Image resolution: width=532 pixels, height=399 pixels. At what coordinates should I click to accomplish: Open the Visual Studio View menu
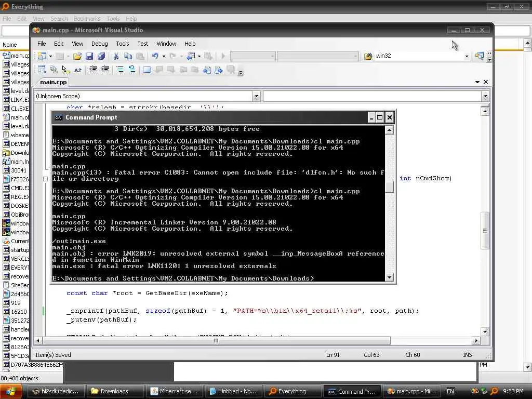click(x=77, y=44)
